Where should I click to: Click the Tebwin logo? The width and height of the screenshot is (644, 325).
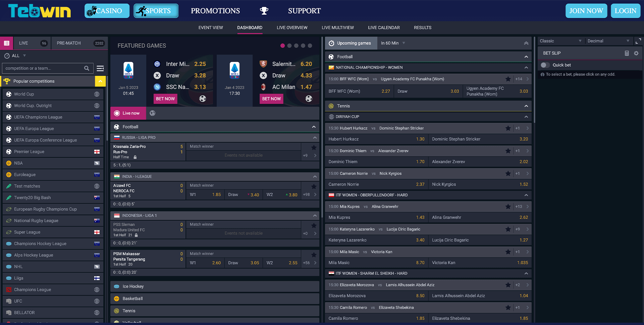[40, 11]
